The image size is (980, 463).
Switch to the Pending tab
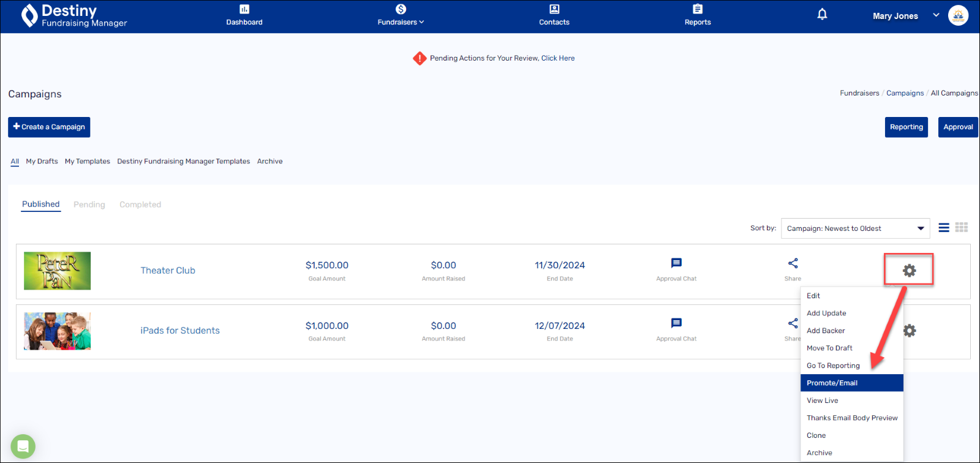click(89, 205)
